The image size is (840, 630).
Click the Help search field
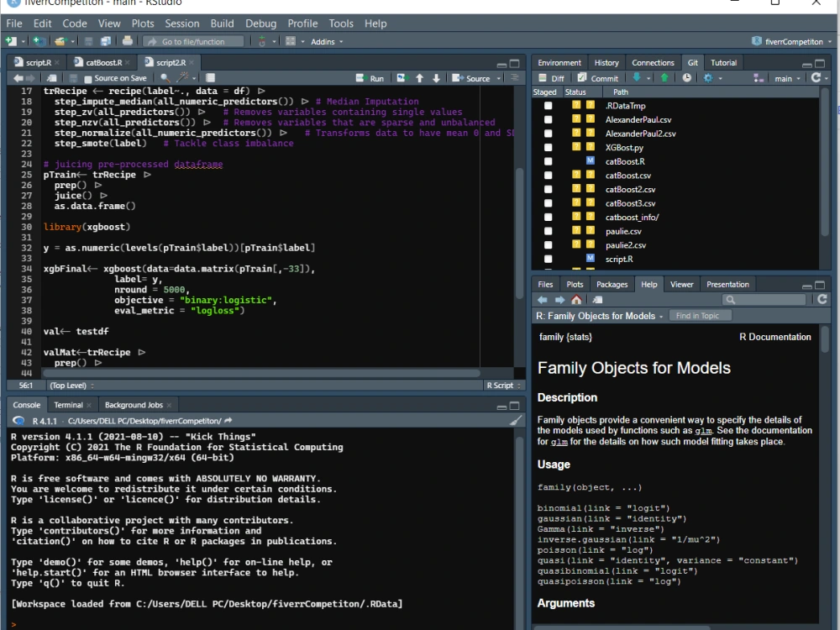764,300
